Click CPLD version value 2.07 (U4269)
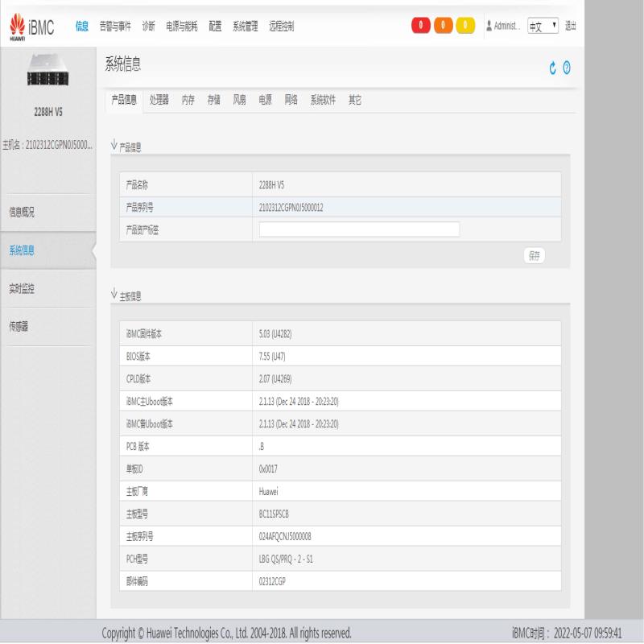 pos(275,379)
